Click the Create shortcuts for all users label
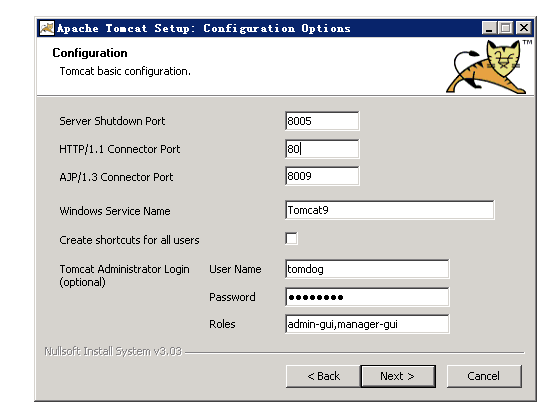The image size is (555, 419). pos(129,240)
